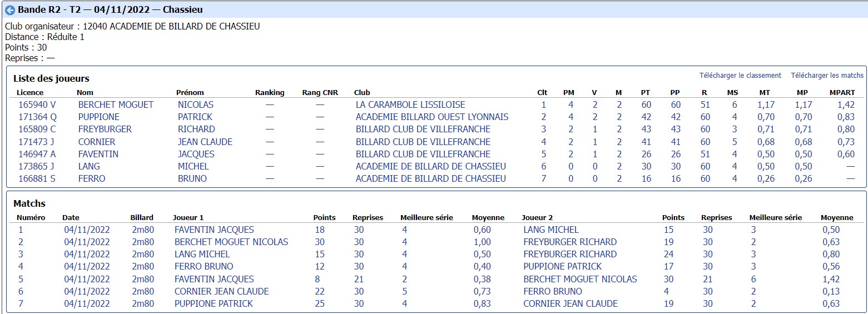Select licence 173865 J
The width and height of the screenshot is (868, 314).
tap(36, 166)
